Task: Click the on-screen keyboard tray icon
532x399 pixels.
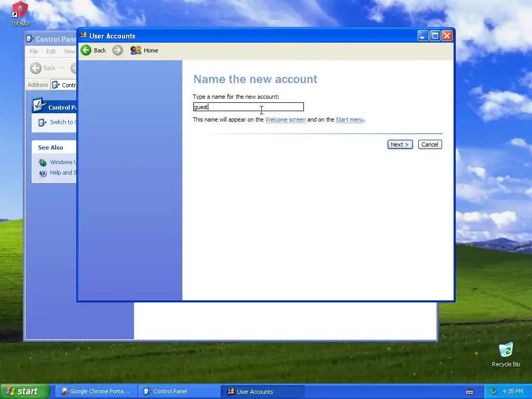Action: click(x=470, y=392)
